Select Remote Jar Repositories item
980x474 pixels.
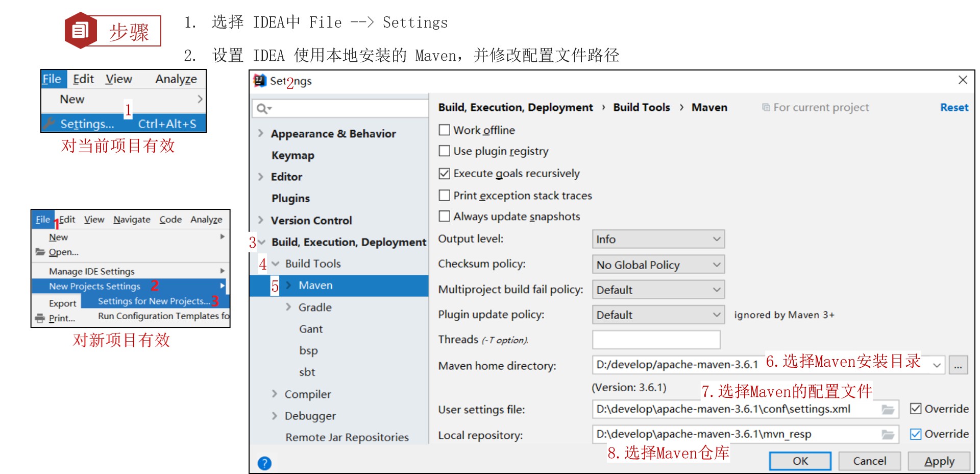coord(347,437)
